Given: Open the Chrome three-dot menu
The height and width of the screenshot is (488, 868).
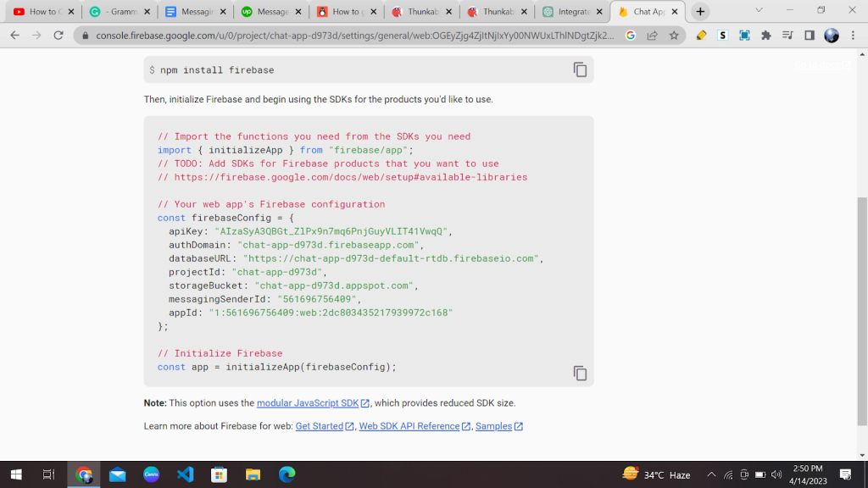Looking at the screenshot, I should click(853, 36).
